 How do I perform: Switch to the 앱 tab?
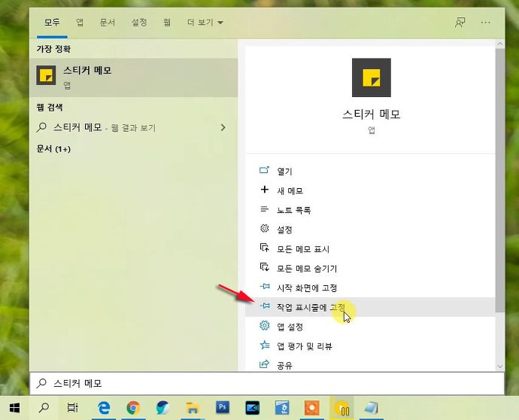[x=80, y=23]
